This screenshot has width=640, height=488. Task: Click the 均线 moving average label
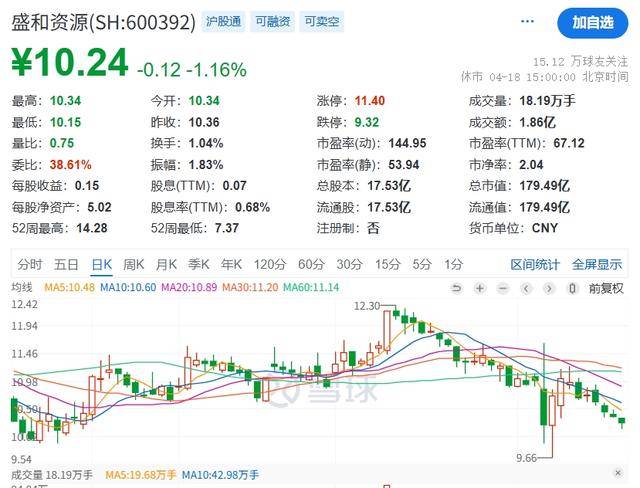(22, 288)
